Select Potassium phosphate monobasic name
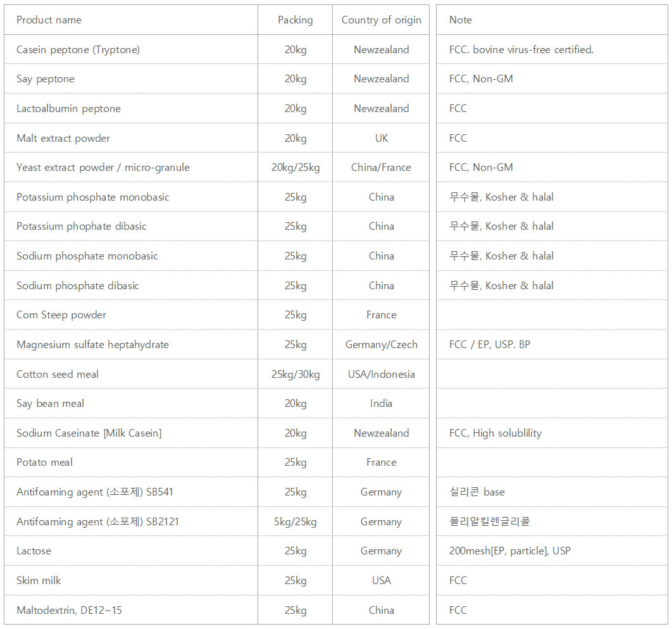672x629 pixels. (x=93, y=197)
